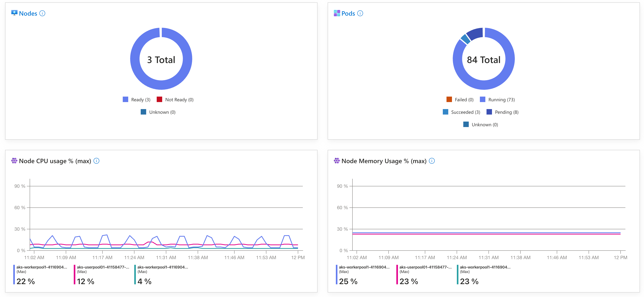Toggle the Ready (3) legend swatch
The width and height of the screenshot is (644, 297).
coord(125,100)
